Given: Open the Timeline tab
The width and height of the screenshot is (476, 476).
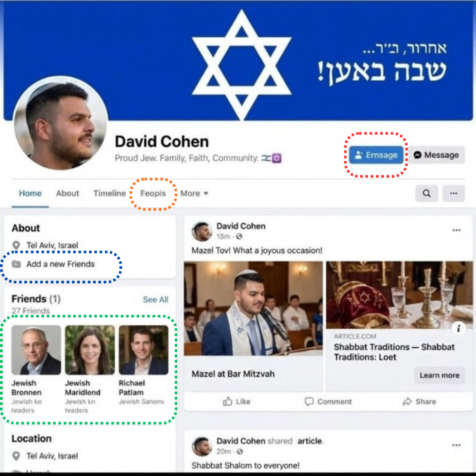Looking at the screenshot, I should click(110, 193).
